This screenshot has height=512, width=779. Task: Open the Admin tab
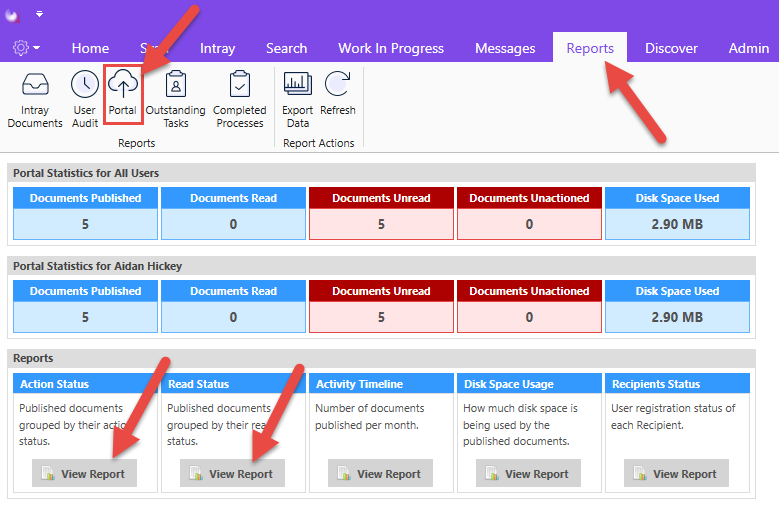(749, 48)
